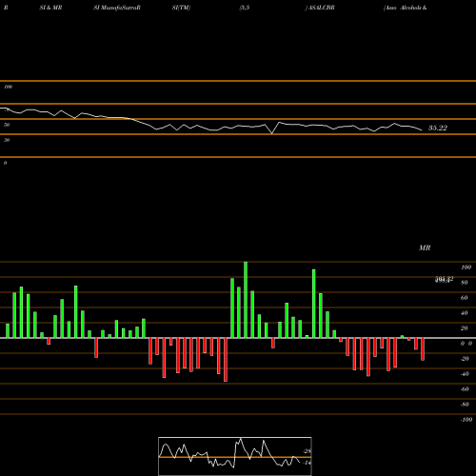Select the longest red MR bar
476x476 pixels.
[x=226, y=360]
